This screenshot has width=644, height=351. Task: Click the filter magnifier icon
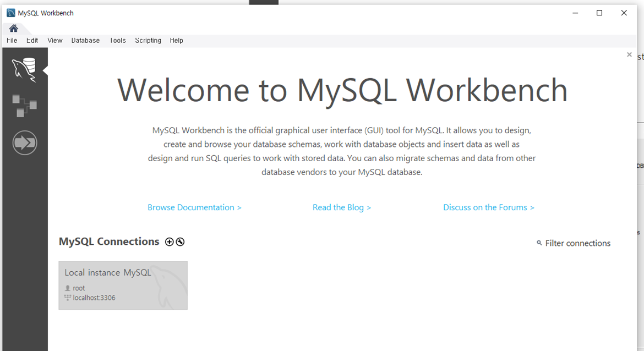(x=539, y=243)
